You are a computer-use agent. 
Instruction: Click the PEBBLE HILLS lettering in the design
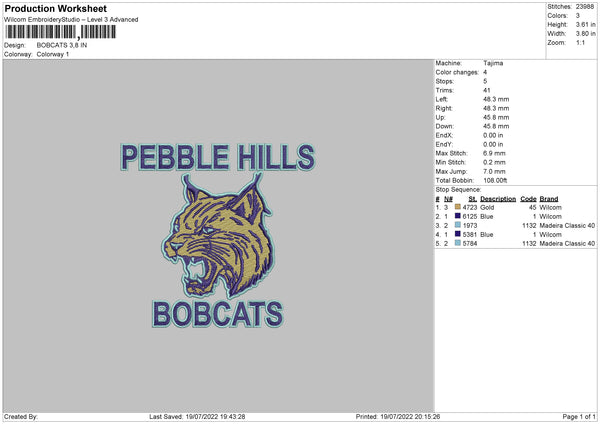217,157
